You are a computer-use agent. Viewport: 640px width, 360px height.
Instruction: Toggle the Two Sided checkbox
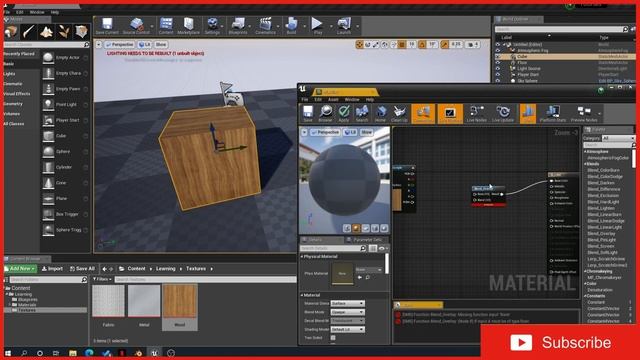click(x=333, y=338)
